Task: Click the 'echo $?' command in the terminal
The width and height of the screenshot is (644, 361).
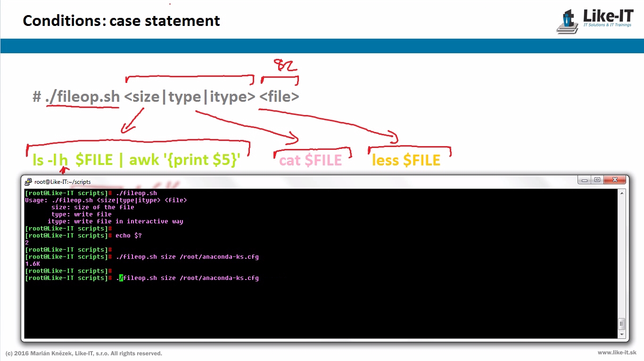Action: [129, 236]
